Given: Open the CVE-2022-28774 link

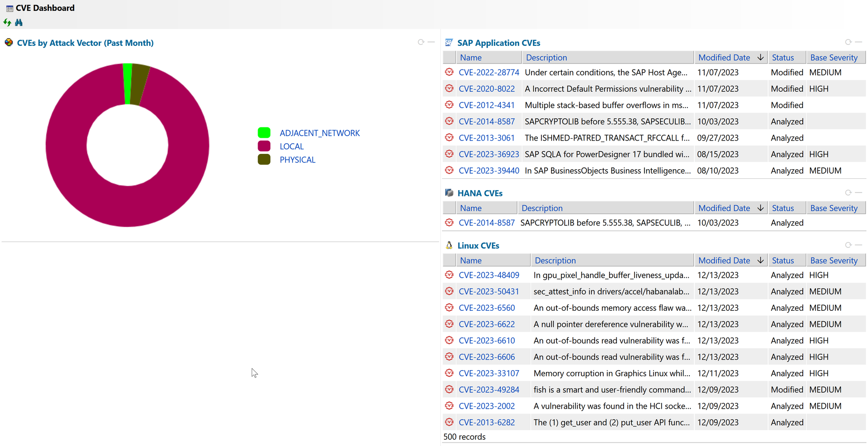Looking at the screenshot, I should (x=488, y=73).
